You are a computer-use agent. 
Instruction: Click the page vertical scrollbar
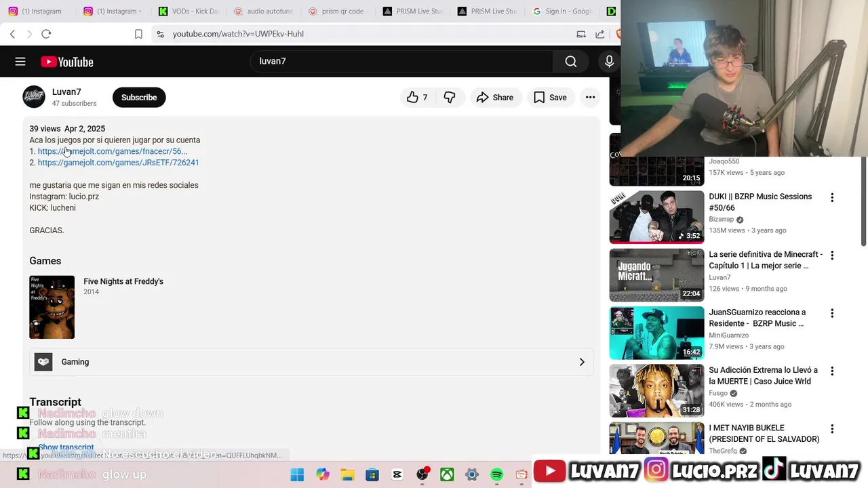864,201
